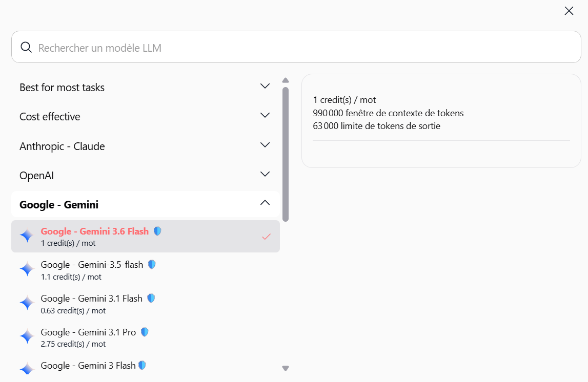Viewport: 588px width, 382px height.
Task: Click the scroll down arrow of model list
Action: pyautogui.click(x=286, y=369)
